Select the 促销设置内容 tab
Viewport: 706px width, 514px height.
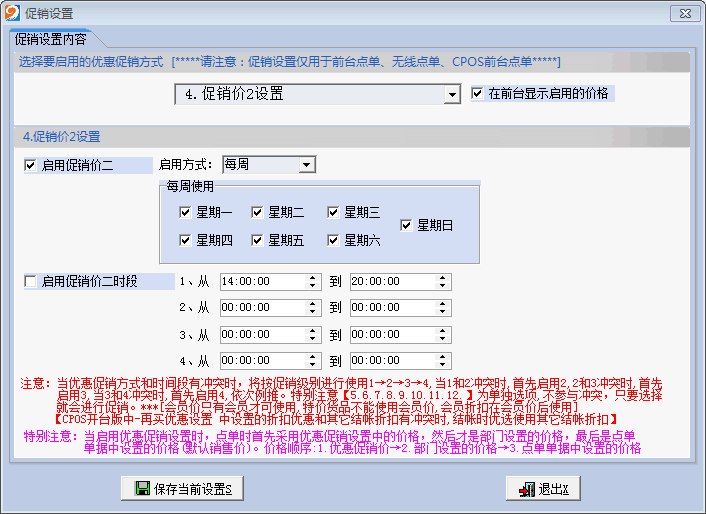[x=50, y=40]
